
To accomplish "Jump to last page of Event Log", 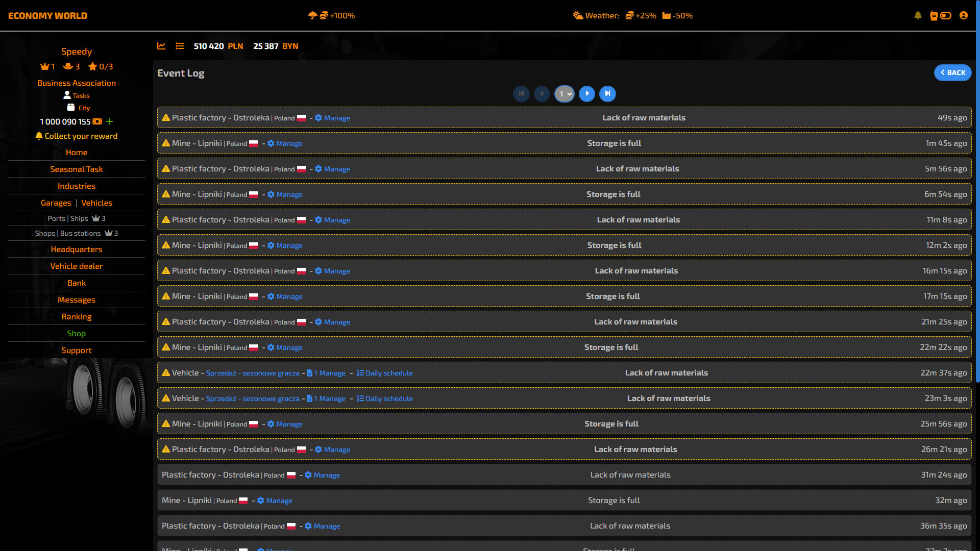I will (x=607, y=93).
